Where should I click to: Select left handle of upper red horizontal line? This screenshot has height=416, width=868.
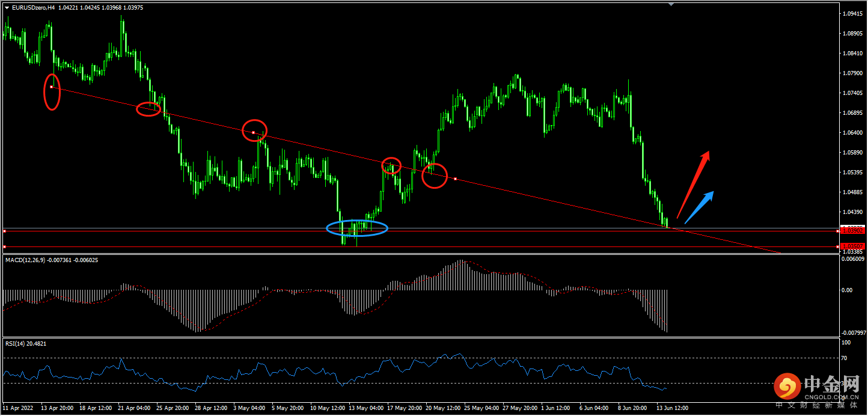4,231
